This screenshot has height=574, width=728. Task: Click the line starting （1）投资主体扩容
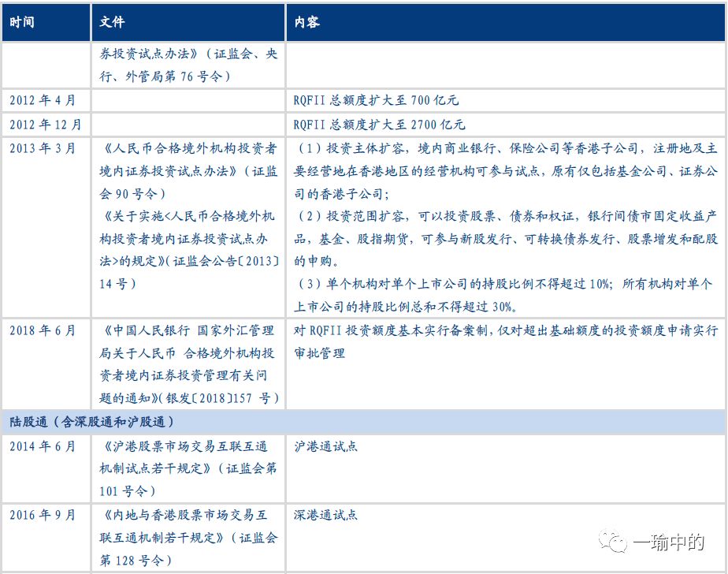click(x=506, y=148)
